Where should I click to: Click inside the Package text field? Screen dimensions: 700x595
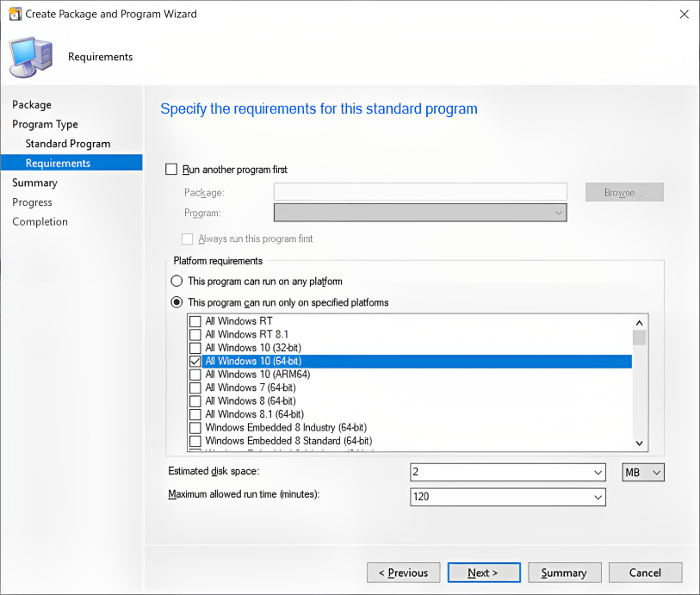point(420,191)
